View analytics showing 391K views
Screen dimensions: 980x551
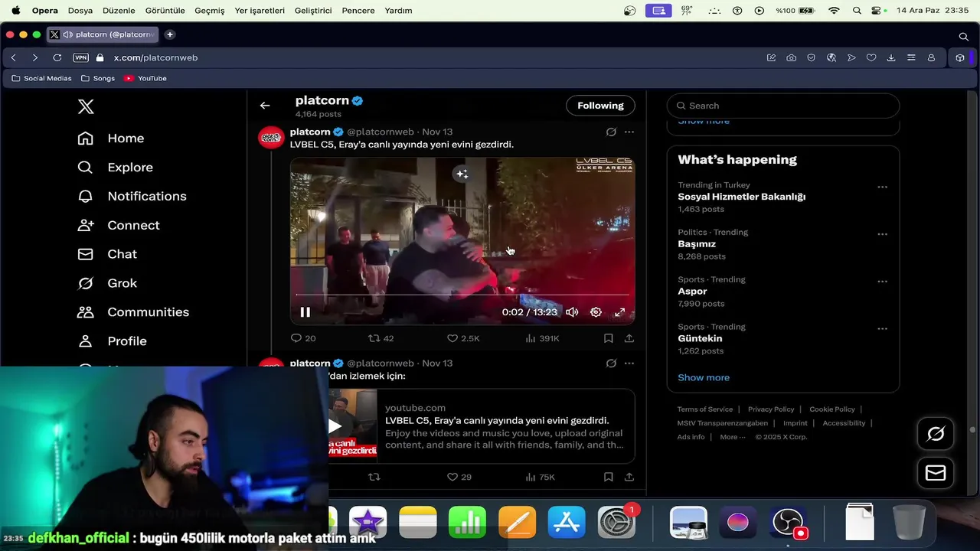point(542,338)
